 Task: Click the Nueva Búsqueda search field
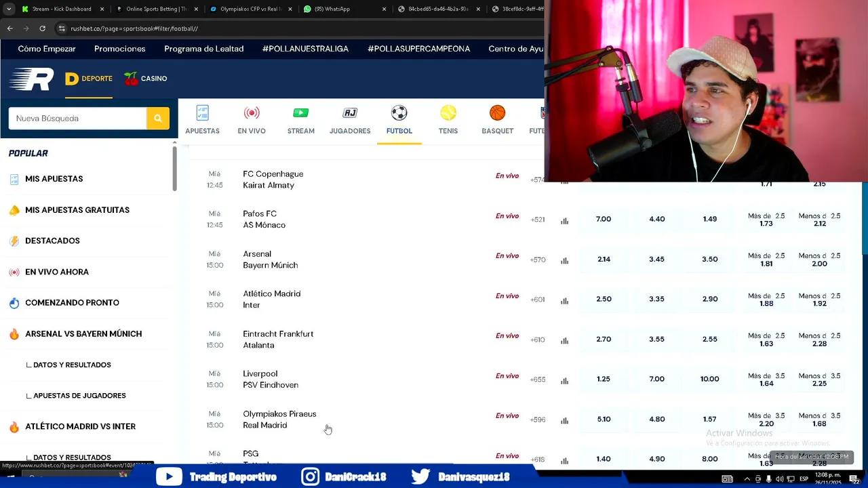[x=77, y=118]
